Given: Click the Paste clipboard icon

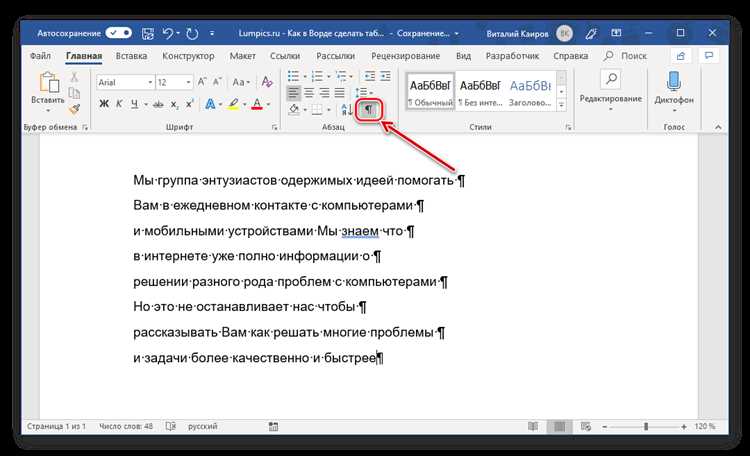Looking at the screenshot, I should click(x=49, y=82).
